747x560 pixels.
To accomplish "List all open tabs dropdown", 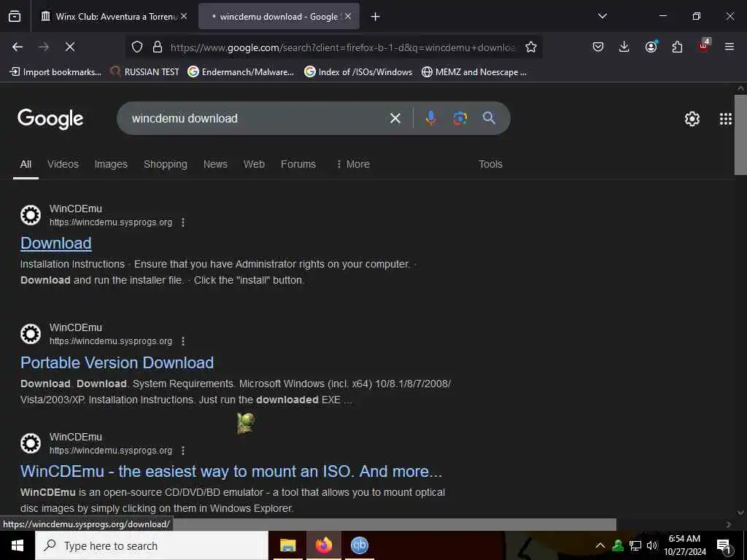I will 602,16.
